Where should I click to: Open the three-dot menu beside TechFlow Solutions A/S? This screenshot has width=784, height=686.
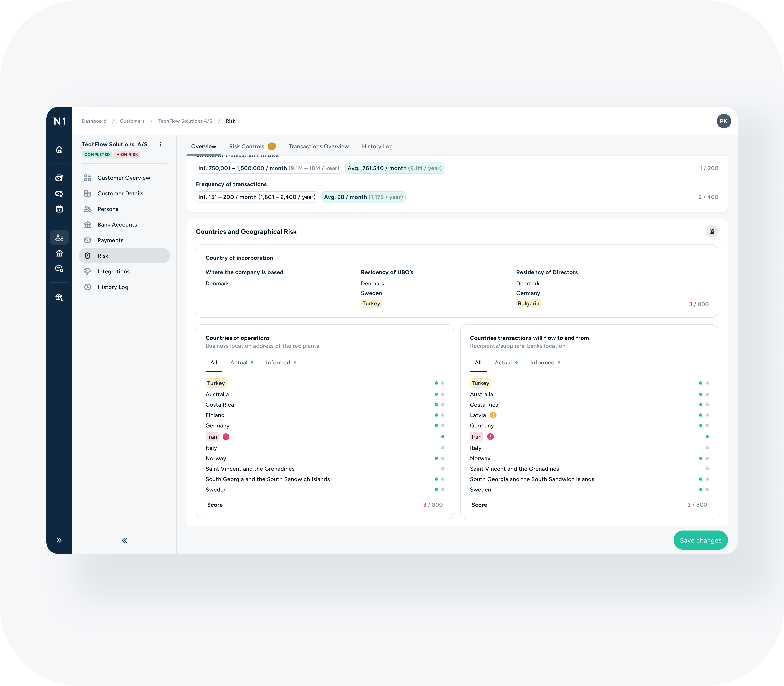(x=160, y=144)
